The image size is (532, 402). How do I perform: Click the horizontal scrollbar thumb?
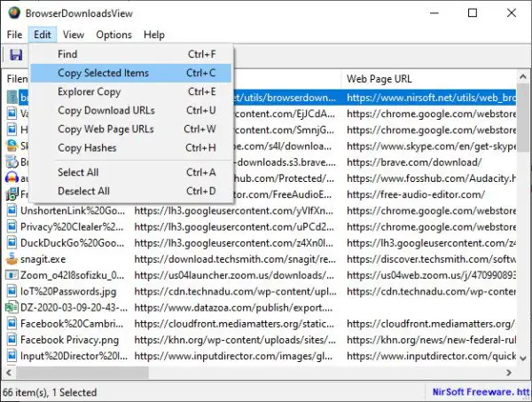82,373
